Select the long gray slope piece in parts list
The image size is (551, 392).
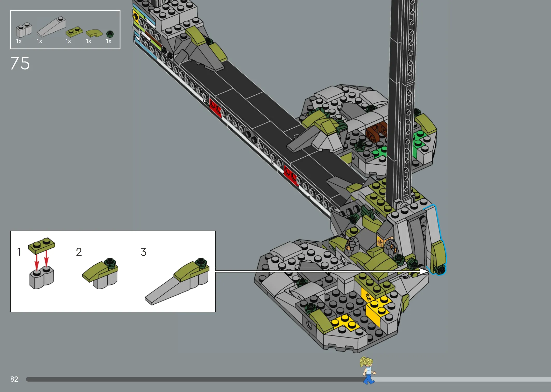coord(51,27)
